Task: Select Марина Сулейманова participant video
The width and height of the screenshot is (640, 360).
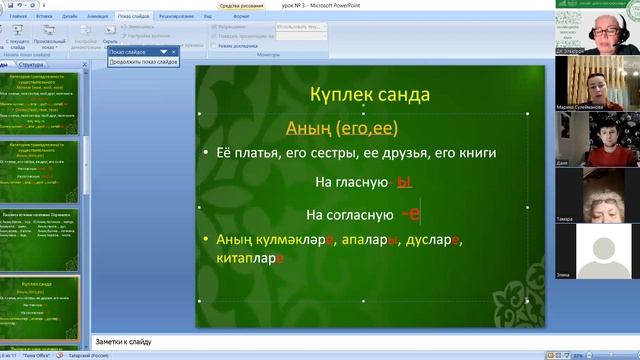Action: [x=598, y=83]
